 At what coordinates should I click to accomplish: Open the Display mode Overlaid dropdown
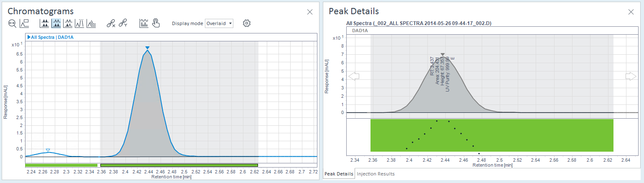(x=219, y=23)
